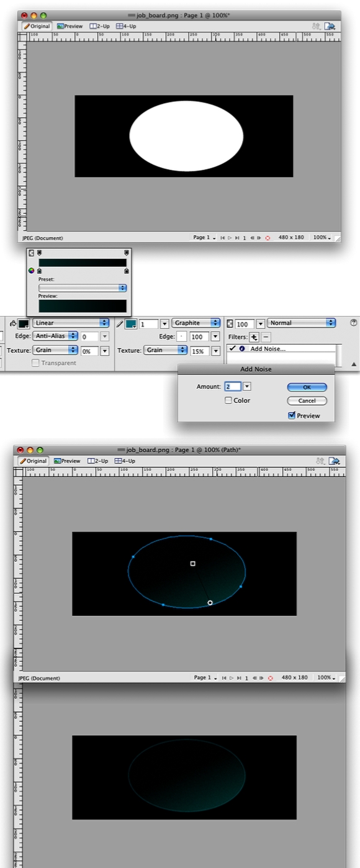Select the right opacity stop on gradient ramp

[x=127, y=253]
